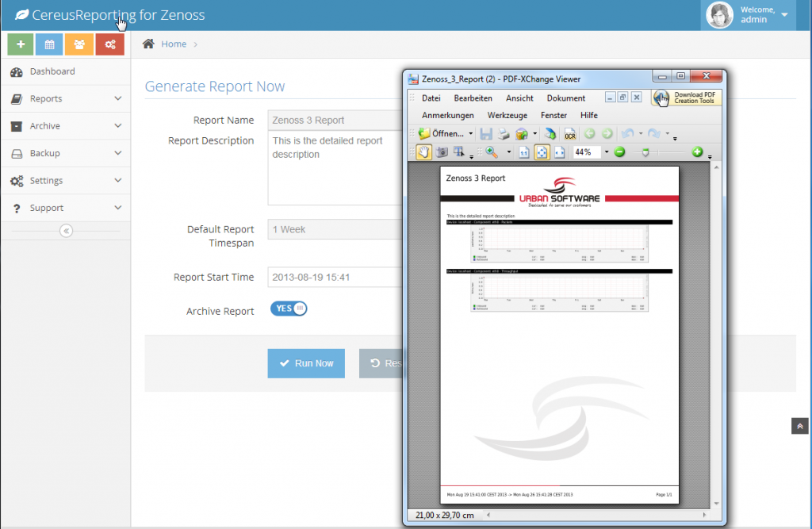The width and height of the screenshot is (812, 529).
Task: Open the Werkzeuge menu
Action: pyautogui.click(x=507, y=116)
